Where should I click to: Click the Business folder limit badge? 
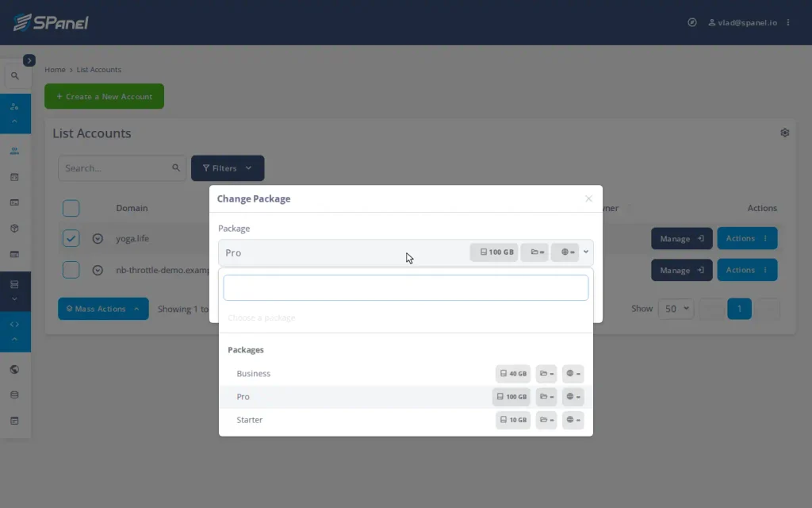[546, 373]
